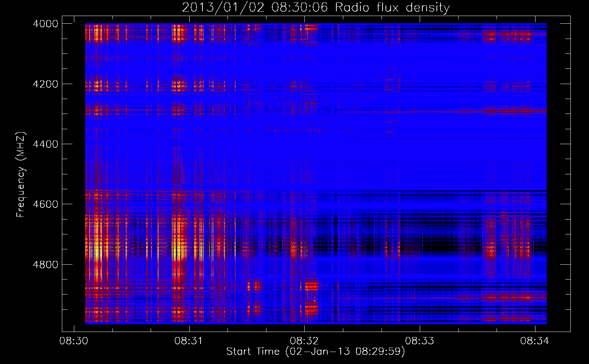Select the 4400 frequency axis label
Viewport: 589px width, 364px height.
pos(46,144)
